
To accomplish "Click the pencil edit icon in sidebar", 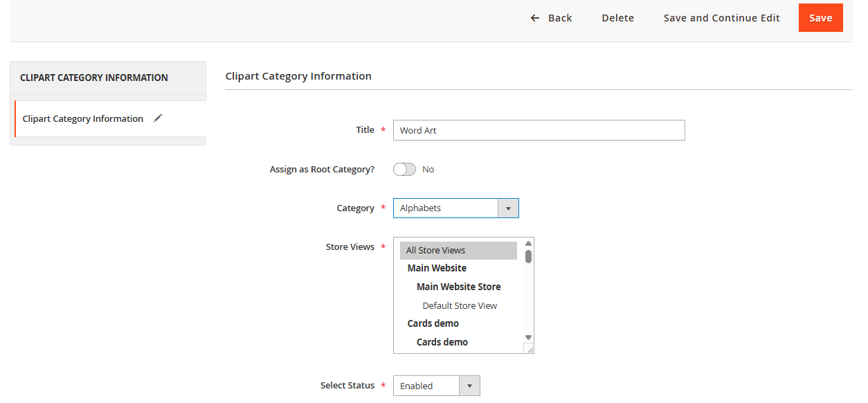I will click(158, 118).
